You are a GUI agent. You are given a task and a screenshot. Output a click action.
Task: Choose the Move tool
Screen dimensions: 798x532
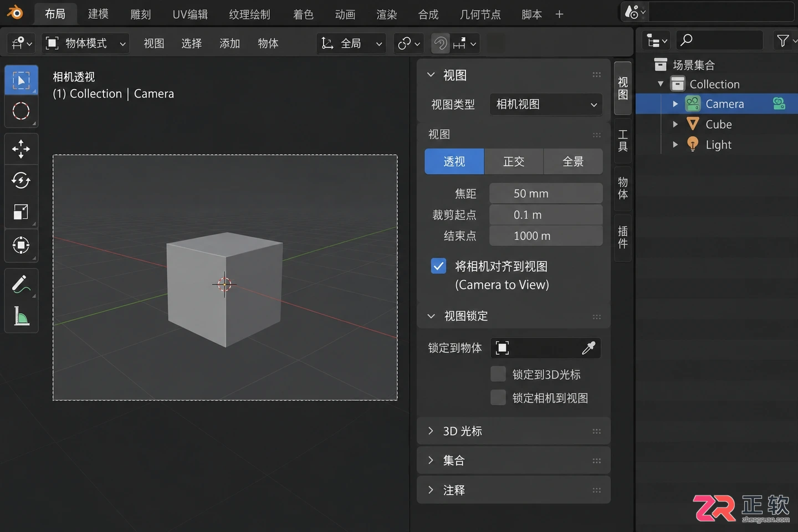click(21, 149)
